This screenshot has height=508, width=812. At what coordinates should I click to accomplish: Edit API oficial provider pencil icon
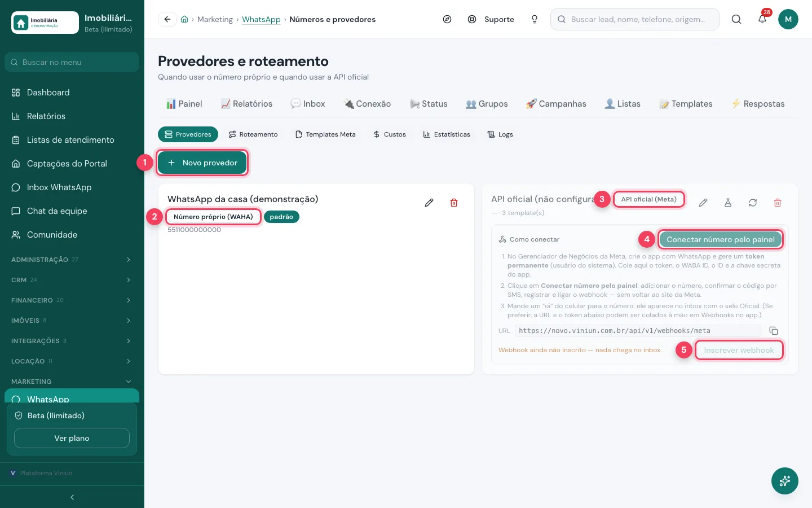click(x=703, y=203)
